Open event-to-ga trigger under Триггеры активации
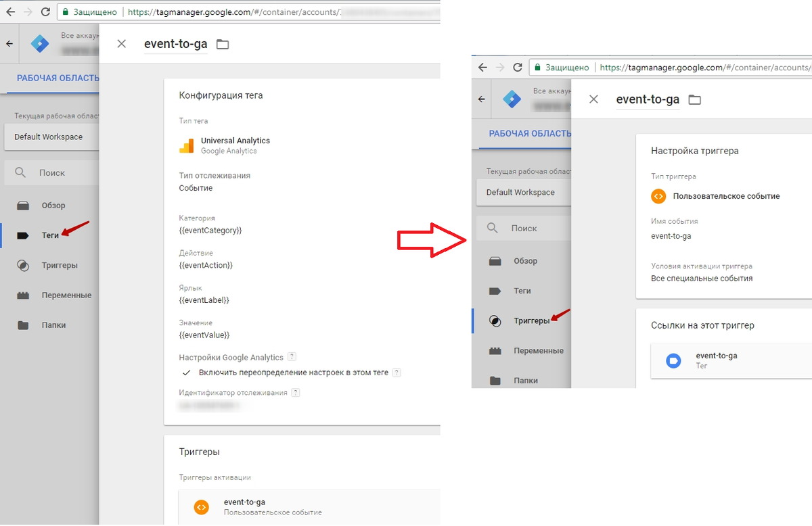This screenshot has height=526, width=812. coord(310,507)
